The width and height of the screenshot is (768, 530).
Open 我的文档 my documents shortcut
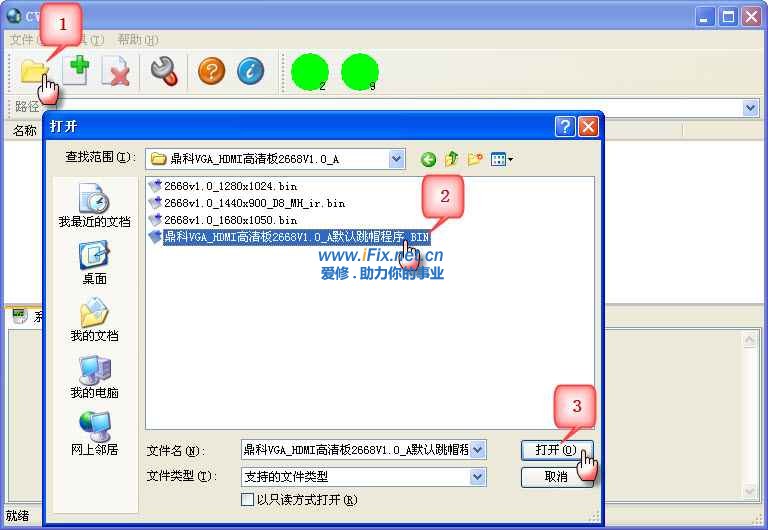tap(94, 319)
